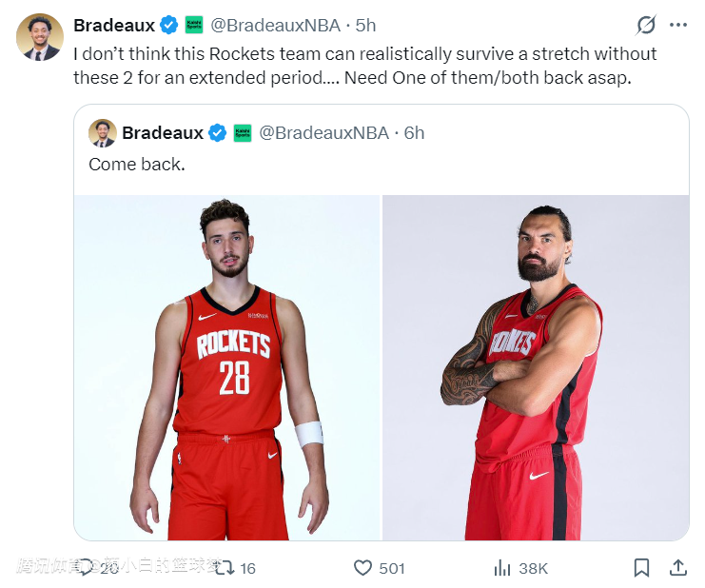Click the Bradeaux display name in quoted tweet

pyautogui.click(x=162, y=133)
